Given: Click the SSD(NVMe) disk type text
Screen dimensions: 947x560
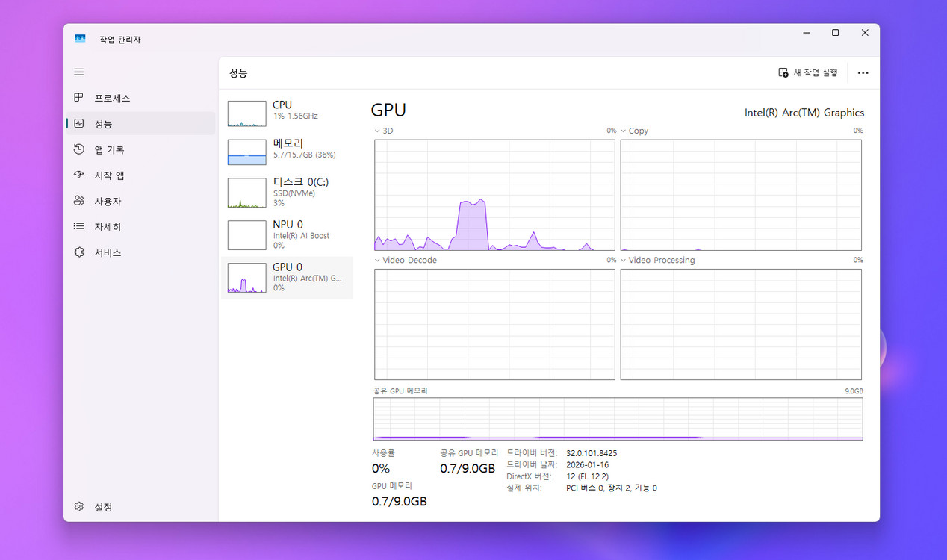Looking at the screenshot, I should pos(294,193).
